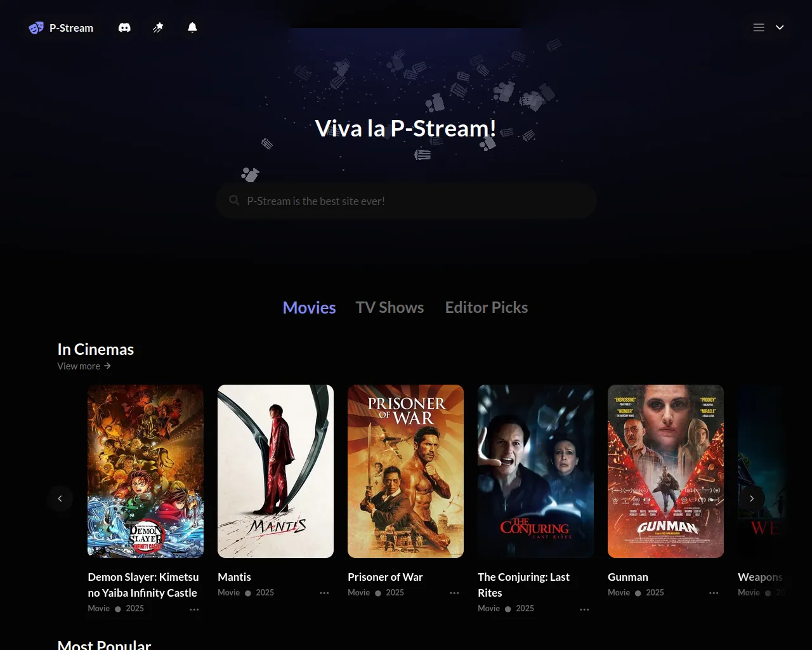812x650 pixels.
Task: Click the magic wand icon in header
Action: (159, 27)
